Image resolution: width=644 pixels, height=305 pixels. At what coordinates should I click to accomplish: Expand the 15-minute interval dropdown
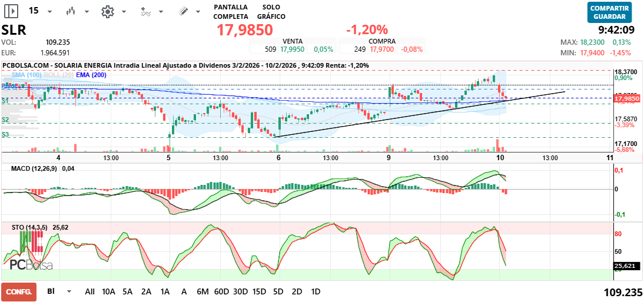(x=49, y=12)
